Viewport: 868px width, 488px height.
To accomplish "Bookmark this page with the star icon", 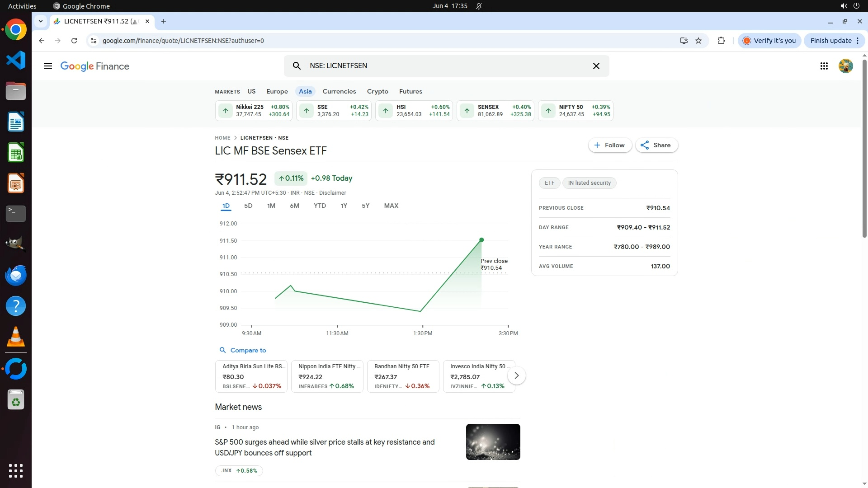I will coord(698,41).
